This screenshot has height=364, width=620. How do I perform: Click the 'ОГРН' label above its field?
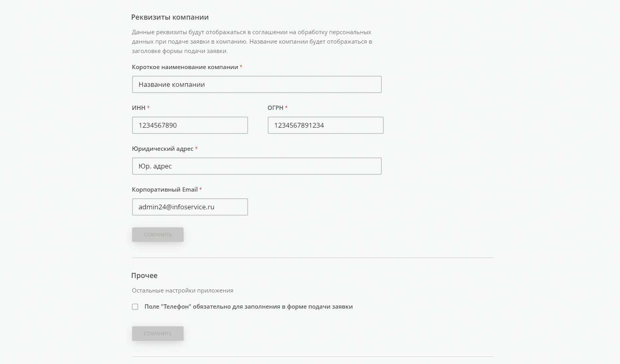click(x=275, y=108)
